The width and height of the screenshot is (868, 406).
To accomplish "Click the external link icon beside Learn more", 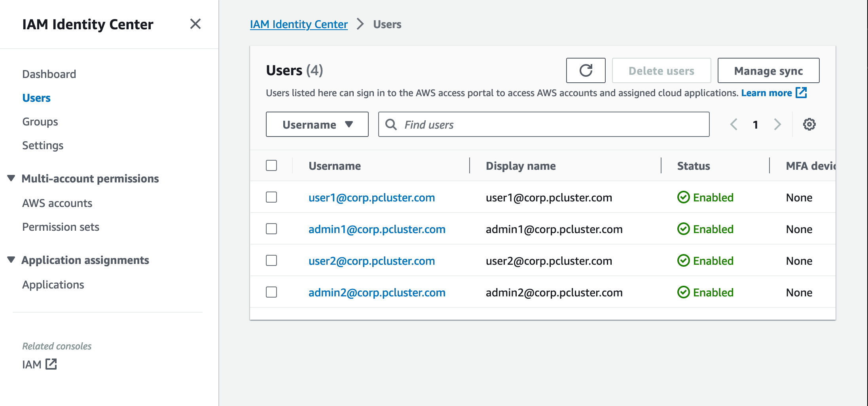I will (801, 93).
